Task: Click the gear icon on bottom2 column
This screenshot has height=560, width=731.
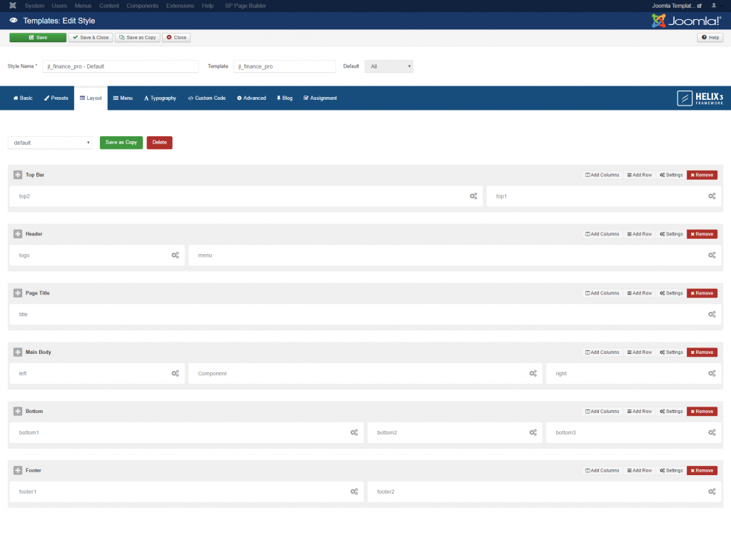Action: [x=533, y=432]
